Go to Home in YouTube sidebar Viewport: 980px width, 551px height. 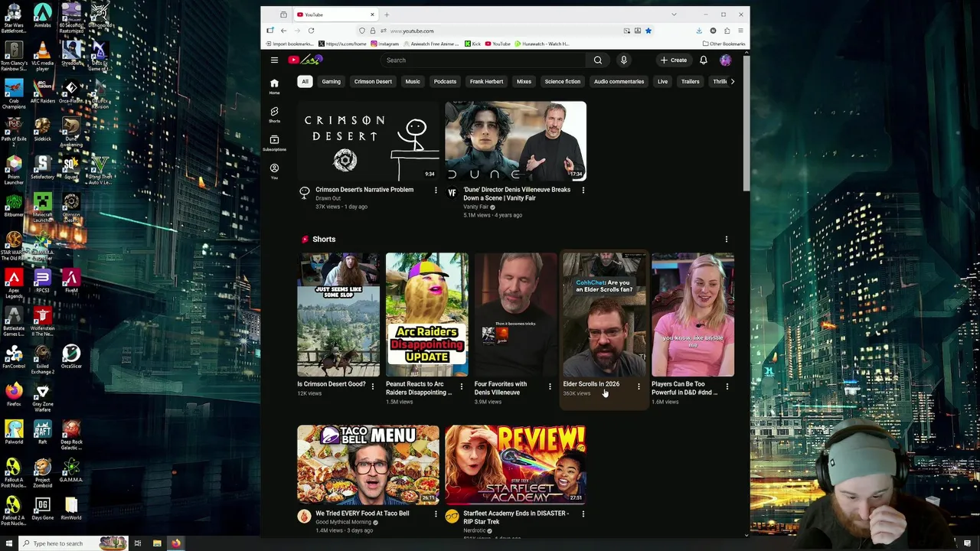coord(274,86)
